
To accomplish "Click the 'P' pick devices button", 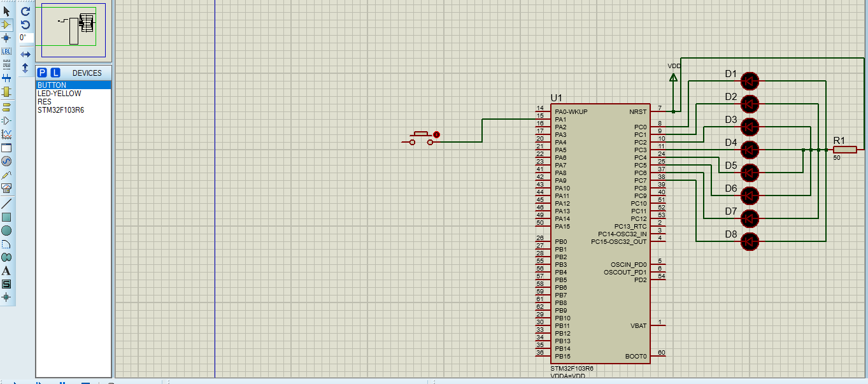I will (42, 73).
